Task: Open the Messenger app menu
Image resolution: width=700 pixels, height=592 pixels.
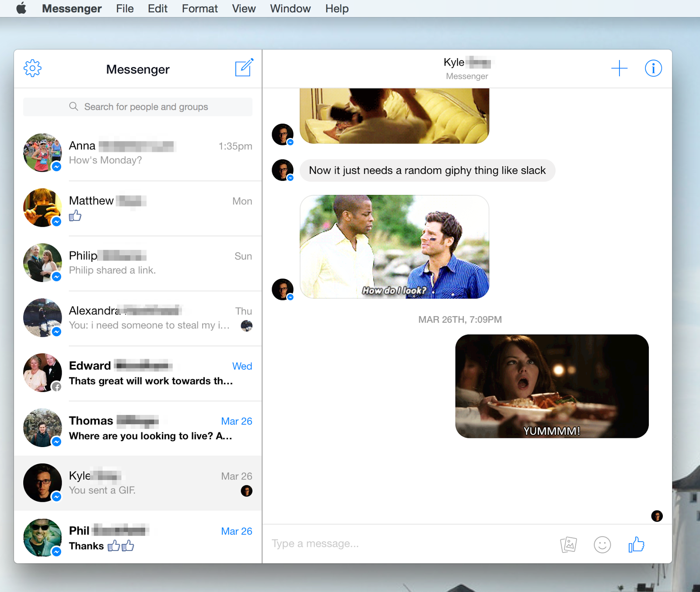Action: click(x=72, y=8)
